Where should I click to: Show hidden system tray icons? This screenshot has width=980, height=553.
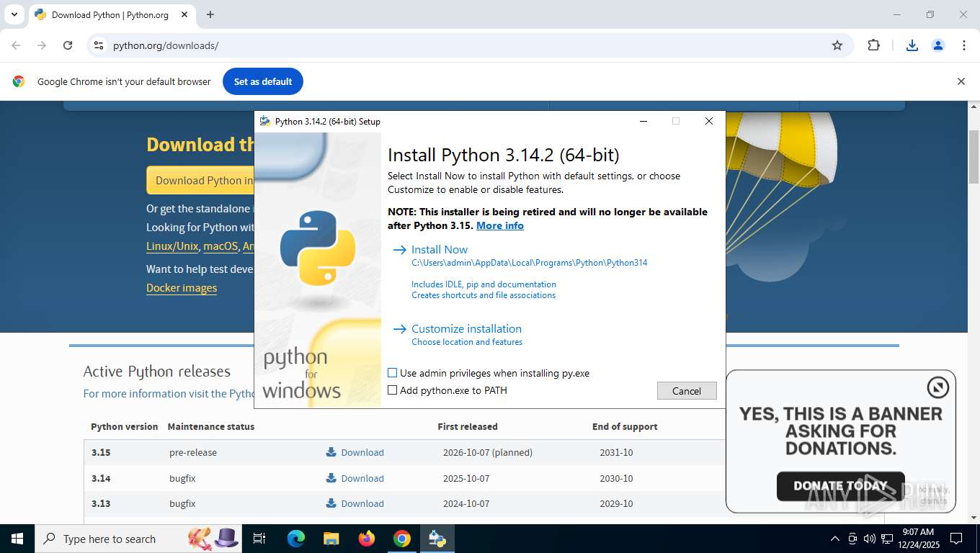(x=835, y=539)
